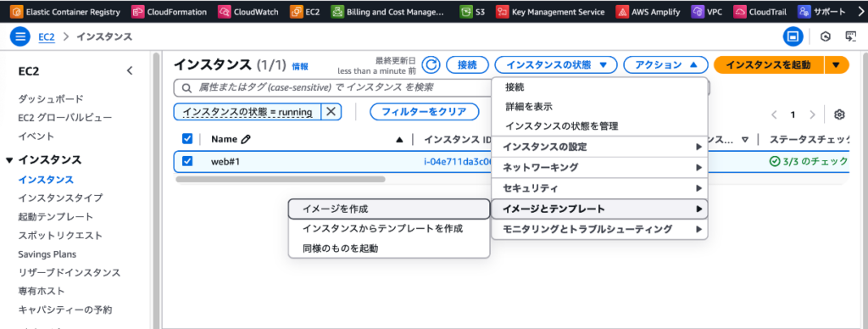The image size is (868, 329).
Task: Open イメージとテンプレート menu entry
Action: 599,209
